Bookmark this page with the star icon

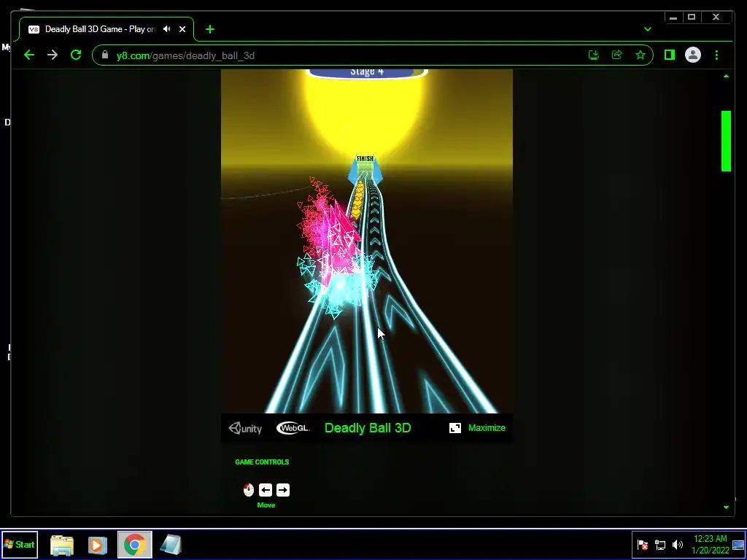click(640, 55)
